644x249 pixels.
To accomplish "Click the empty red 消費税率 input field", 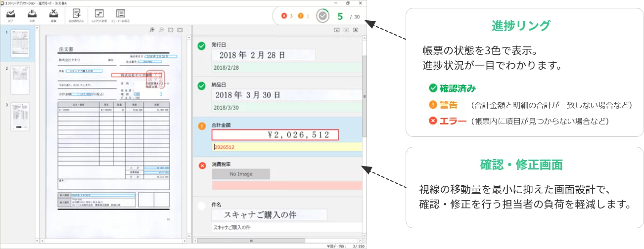I will [x=286, y=186].
